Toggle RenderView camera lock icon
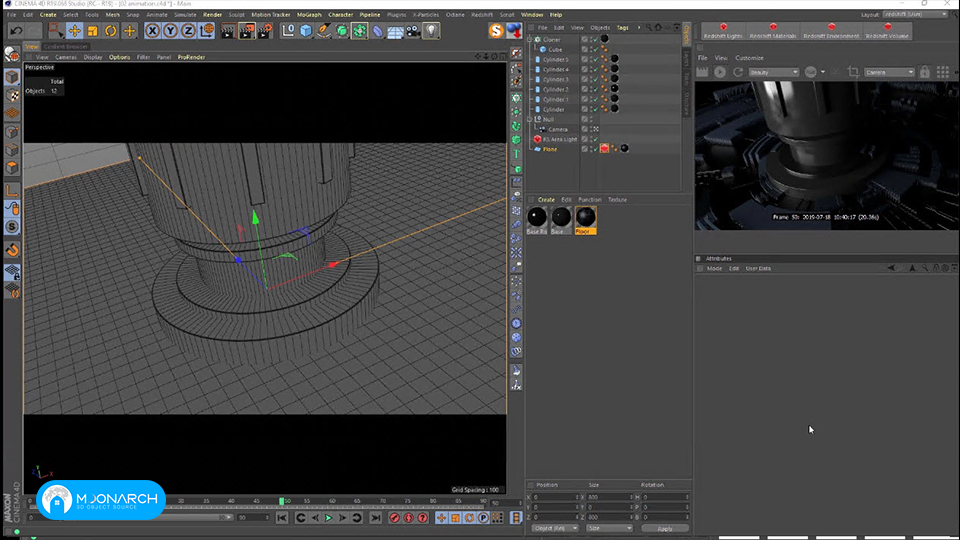960x540 pixels. [924, 72]
